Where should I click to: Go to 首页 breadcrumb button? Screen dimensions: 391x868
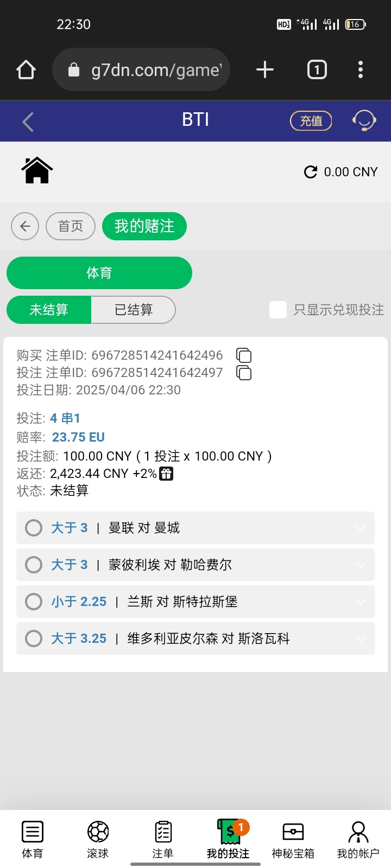tap(71, 226)
